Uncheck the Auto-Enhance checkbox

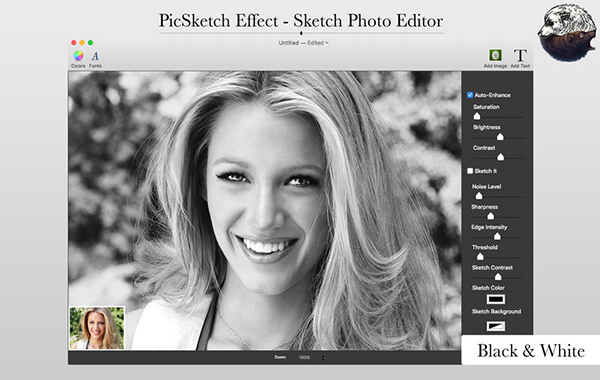[x=470, y=95]
